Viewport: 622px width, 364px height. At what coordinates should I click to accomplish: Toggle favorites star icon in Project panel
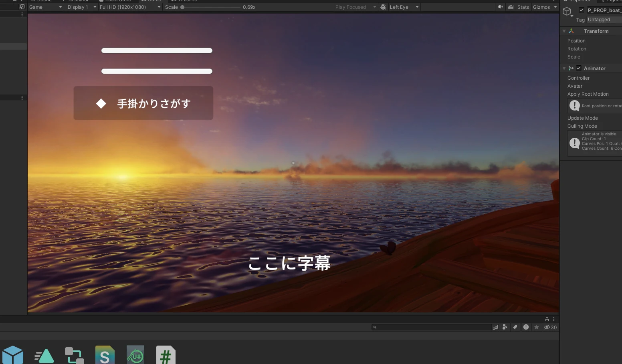537,327
